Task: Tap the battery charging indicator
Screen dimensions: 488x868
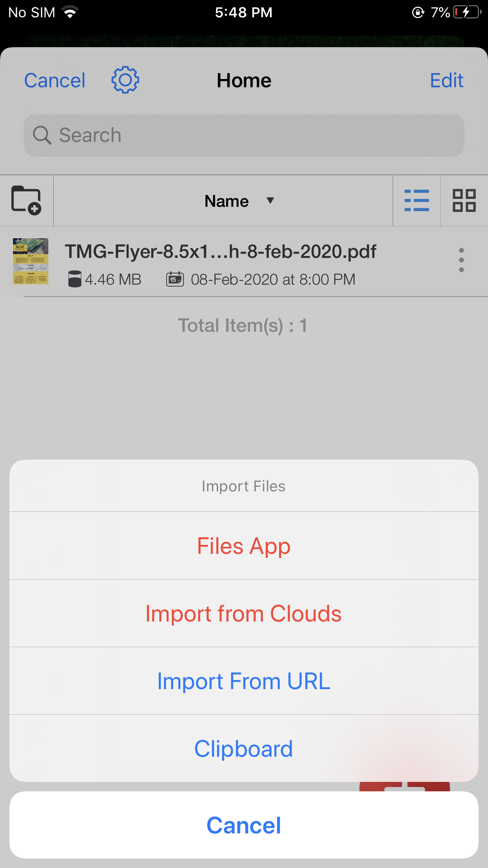Action: coord(467,13)
